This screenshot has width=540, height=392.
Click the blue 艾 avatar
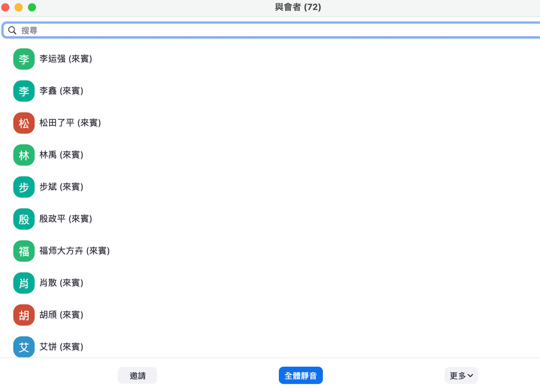coord(24,347)
